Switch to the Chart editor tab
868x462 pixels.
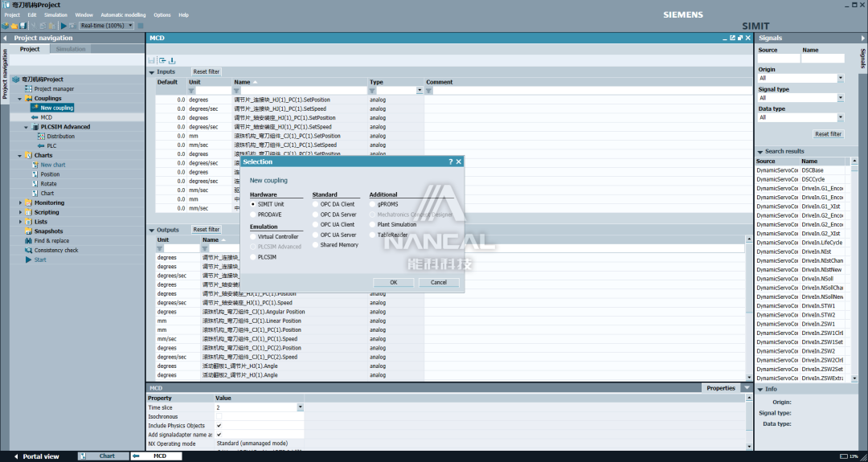102,456
